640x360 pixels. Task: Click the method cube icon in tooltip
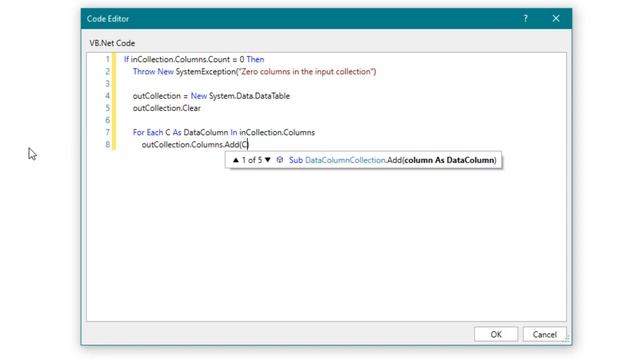(280, 160)
